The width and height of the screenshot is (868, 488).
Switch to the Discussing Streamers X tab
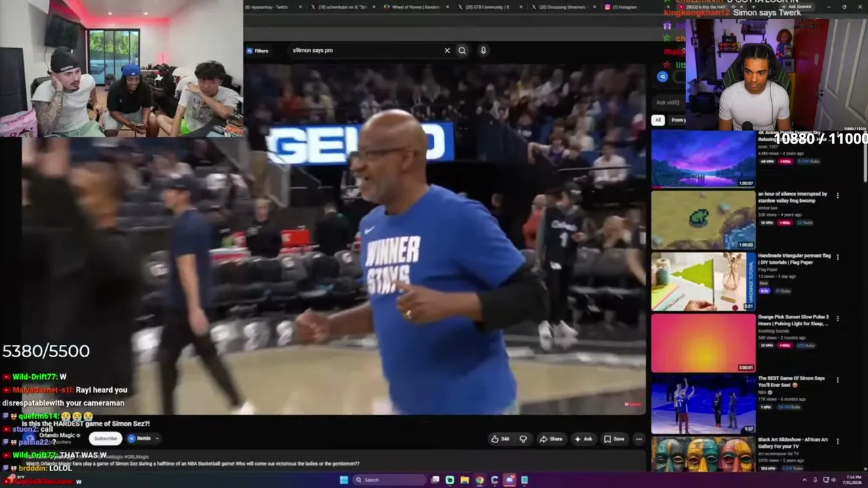(561, 7)
